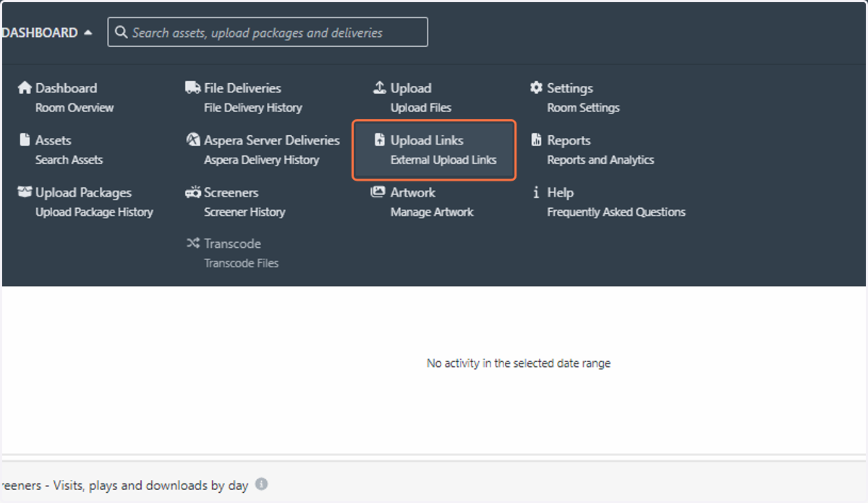Screen dimensions: 868x503
Task: Click the Screeners projector icon
Action: (x=193, y=192)
